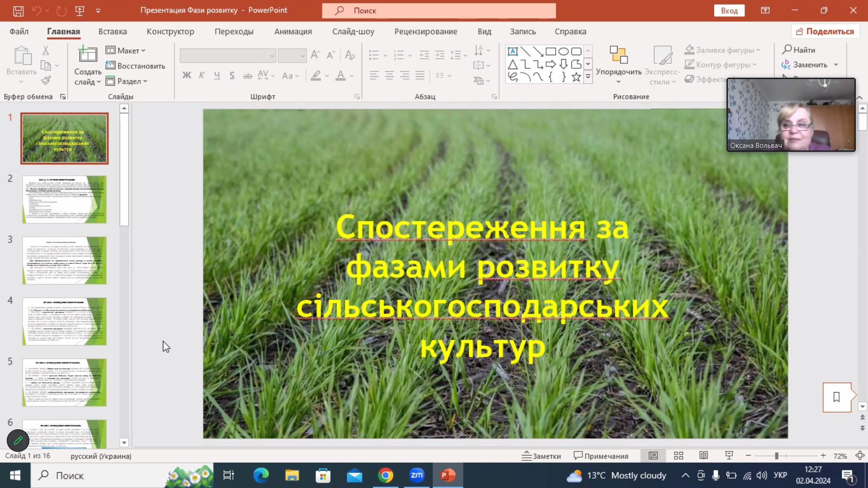Click the Arrange (Упорядочить) icon
Viewport: 868px width, 488px height.
coord(618,56)
